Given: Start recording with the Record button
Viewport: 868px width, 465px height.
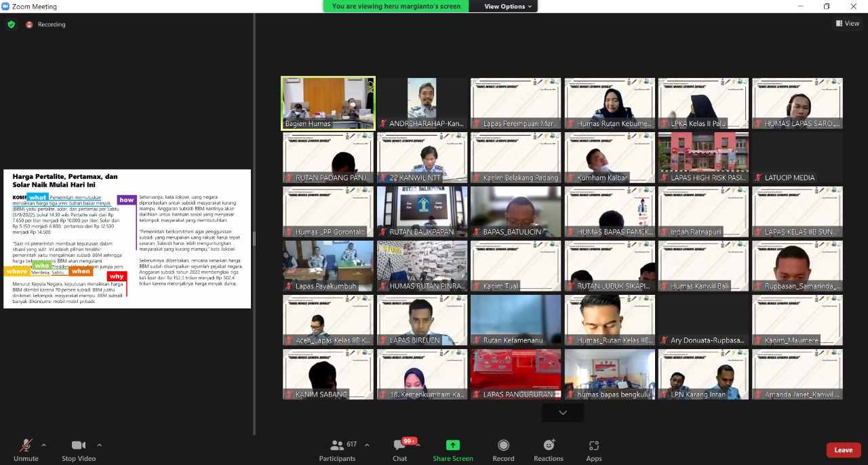Looking at the screenshot, I should pyautogui.click(x=503, y=450).
